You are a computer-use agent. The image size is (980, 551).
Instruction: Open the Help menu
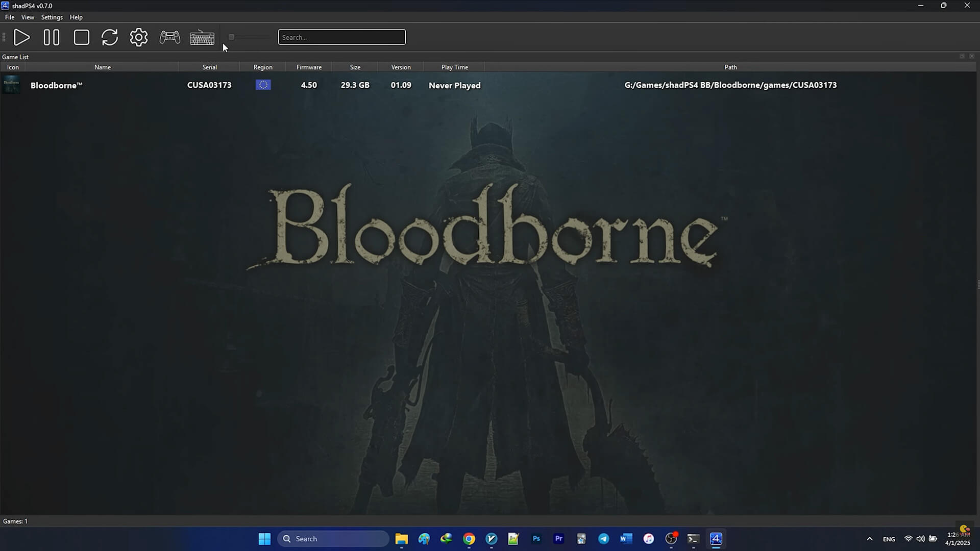[76, 17]
